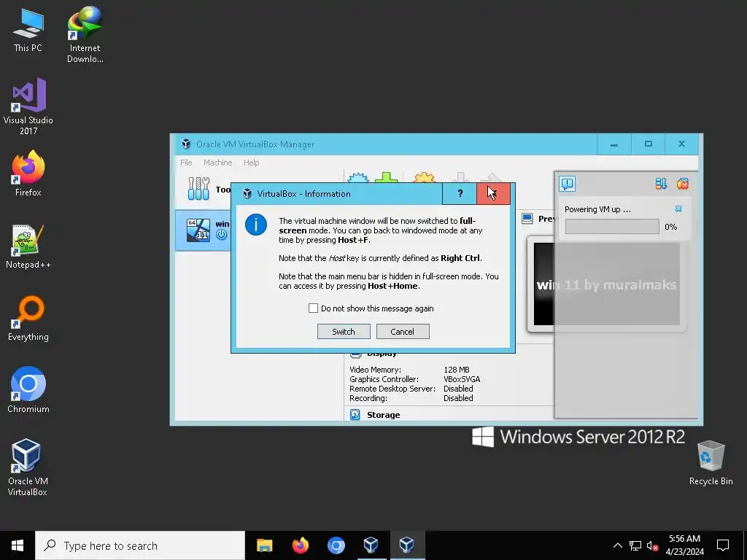
Task: Open Everything search desktop shortcut
Action: (28, 319)
